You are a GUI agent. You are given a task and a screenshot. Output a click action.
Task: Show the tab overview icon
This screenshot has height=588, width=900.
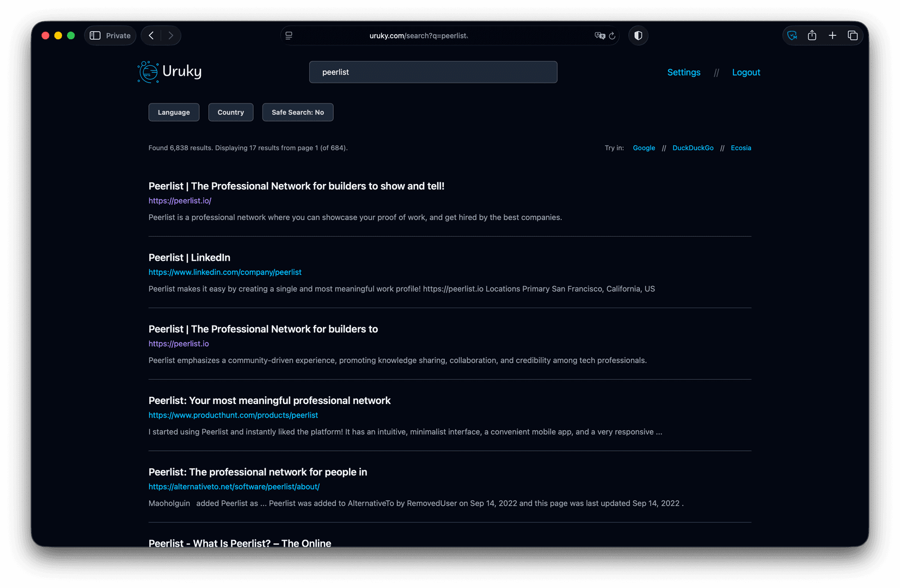pyautogui.click(x=853, y=35)
